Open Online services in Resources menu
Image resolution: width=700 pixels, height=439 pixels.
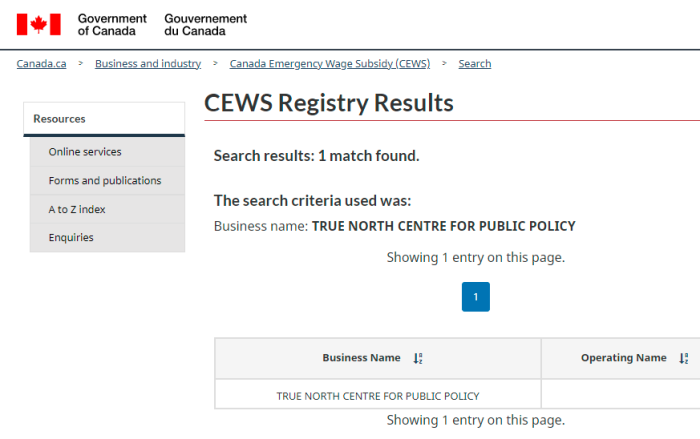[x=108, y=152]
